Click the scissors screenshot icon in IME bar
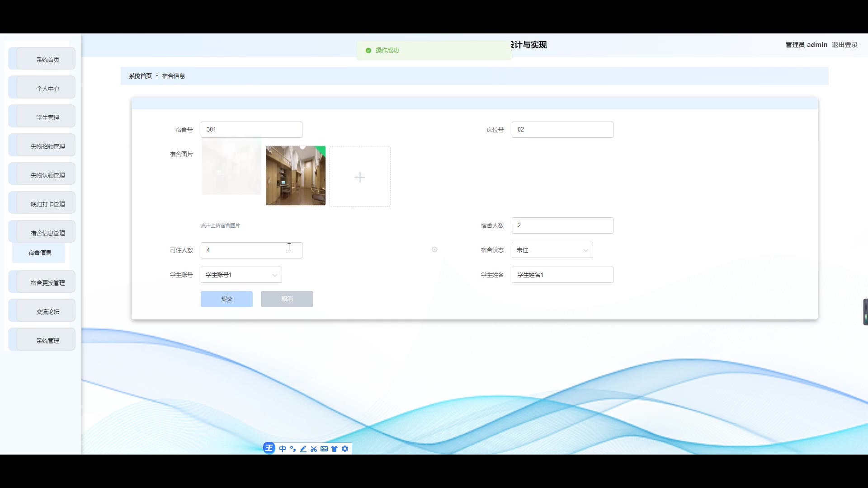This screenshot has width=868, height=488. 314,449
